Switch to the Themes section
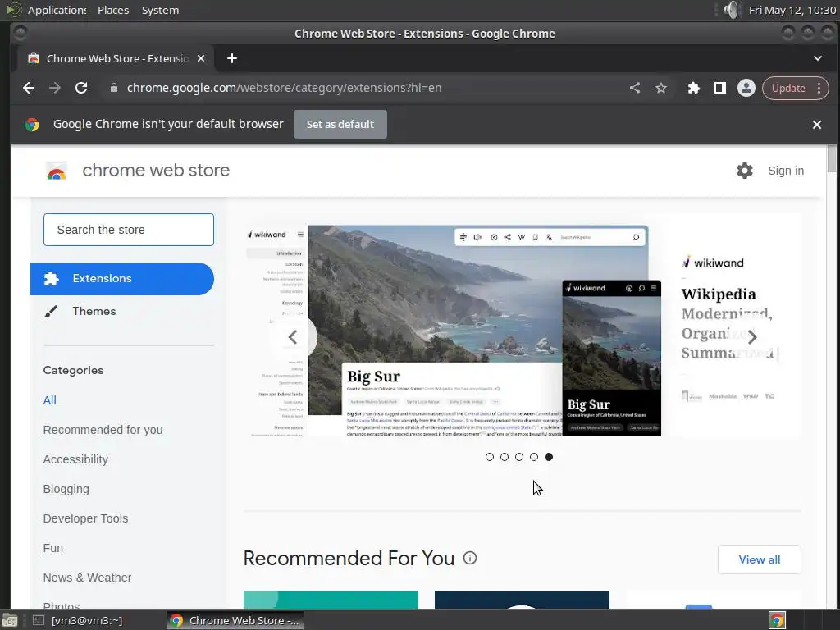The width and height of the screenshot is (840, 630). pos(94,311)
